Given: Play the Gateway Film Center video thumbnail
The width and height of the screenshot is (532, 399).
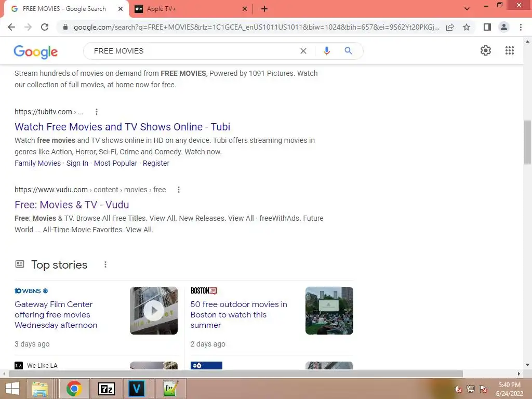Looking at the screenshot, I should pyautogui.click(x=154, y=311).
